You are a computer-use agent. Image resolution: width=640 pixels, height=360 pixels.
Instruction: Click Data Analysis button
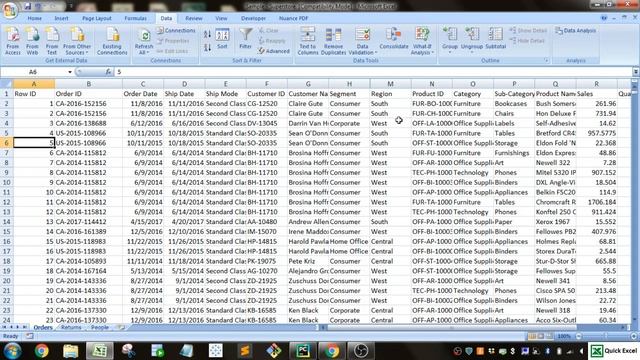tap(576, 31)
